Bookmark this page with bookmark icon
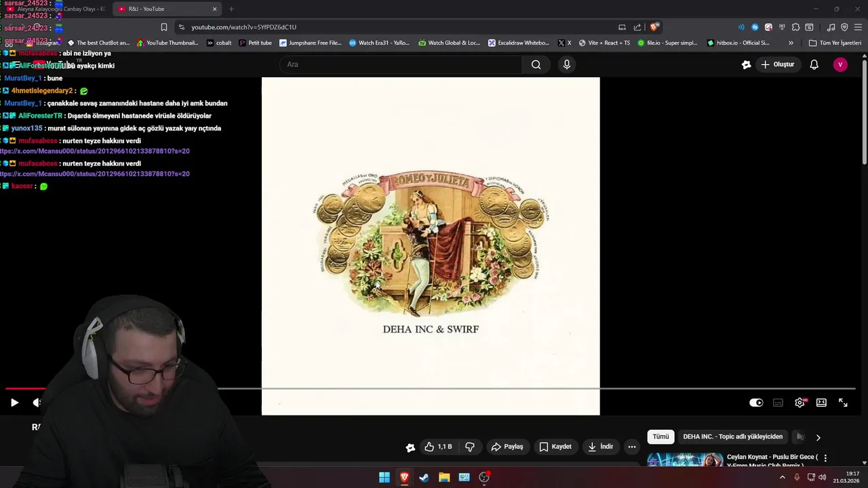This screenshot has height=488, width=868. tap(163, 27)
